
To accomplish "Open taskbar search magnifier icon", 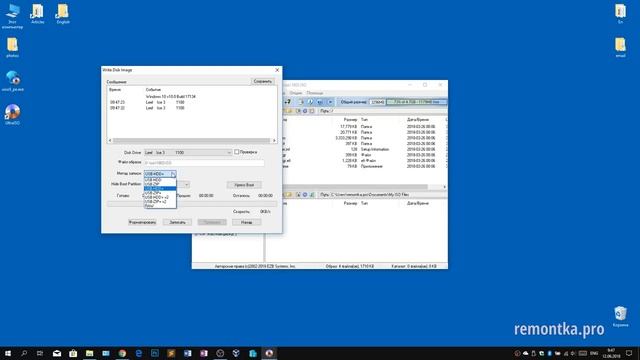I will click(24, 353).
